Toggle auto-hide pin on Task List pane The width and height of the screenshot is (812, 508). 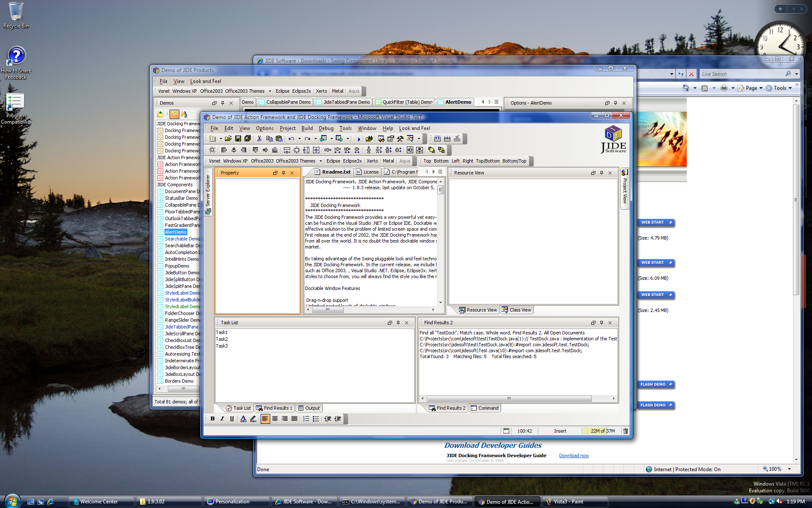398,323
